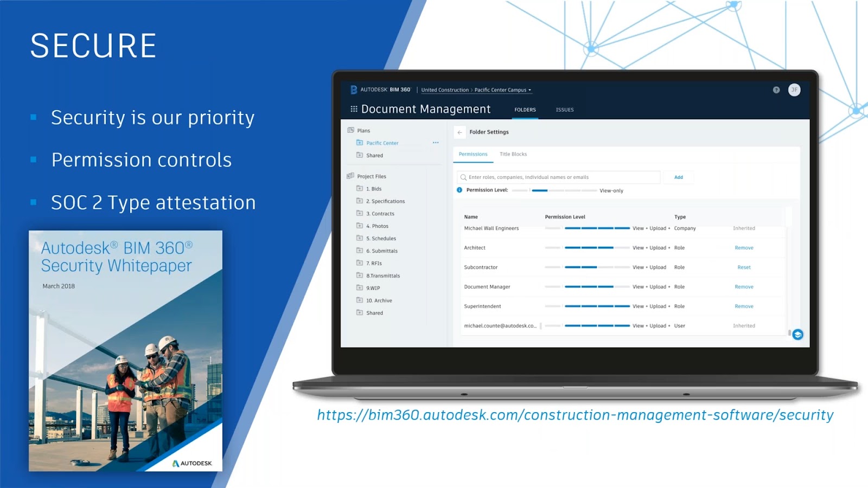Click the folder icon beside 7. RFIs

pos(359,264)
